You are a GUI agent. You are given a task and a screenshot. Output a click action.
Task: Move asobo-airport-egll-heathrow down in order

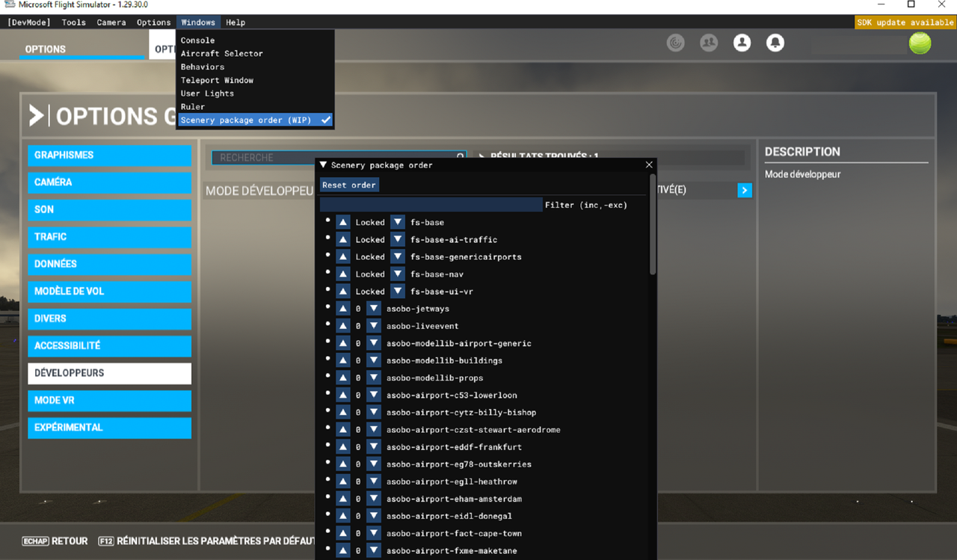(x=374, y=481)
